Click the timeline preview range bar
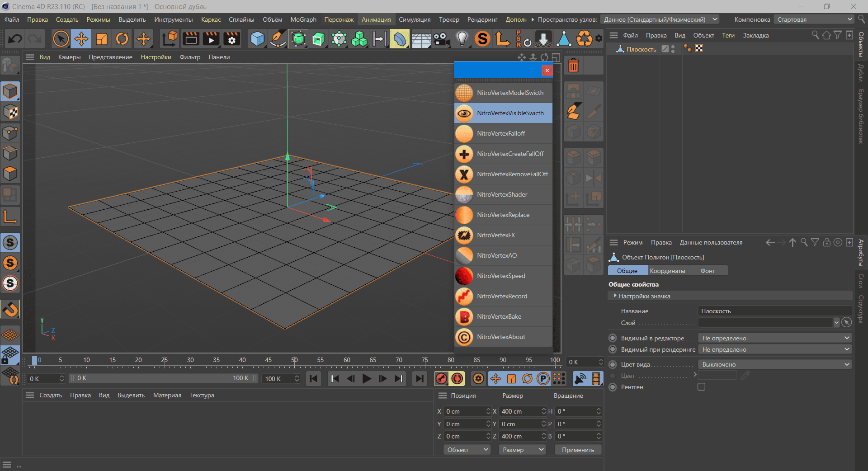The width and height of the screenshot is (868, 471). click(163, 378)
